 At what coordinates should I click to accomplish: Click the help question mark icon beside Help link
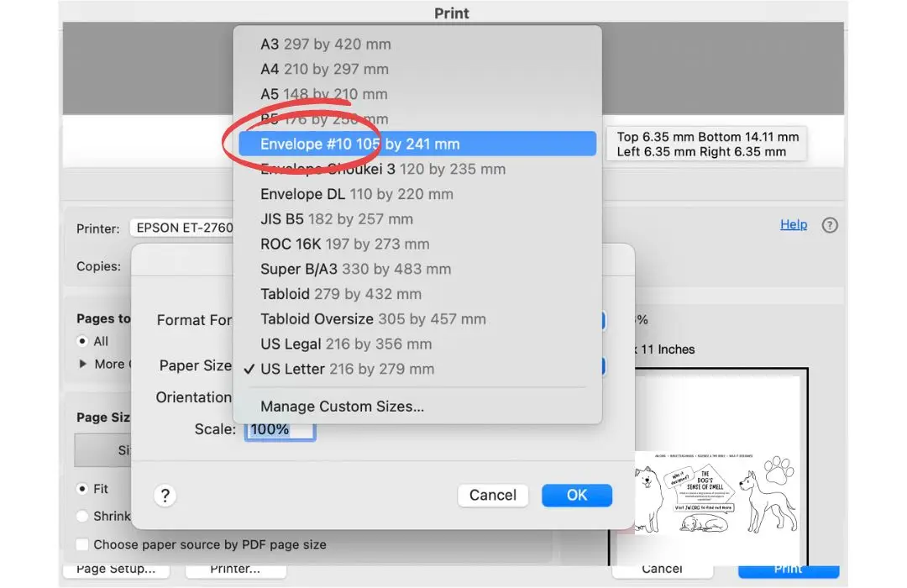(x=830, y=225)
